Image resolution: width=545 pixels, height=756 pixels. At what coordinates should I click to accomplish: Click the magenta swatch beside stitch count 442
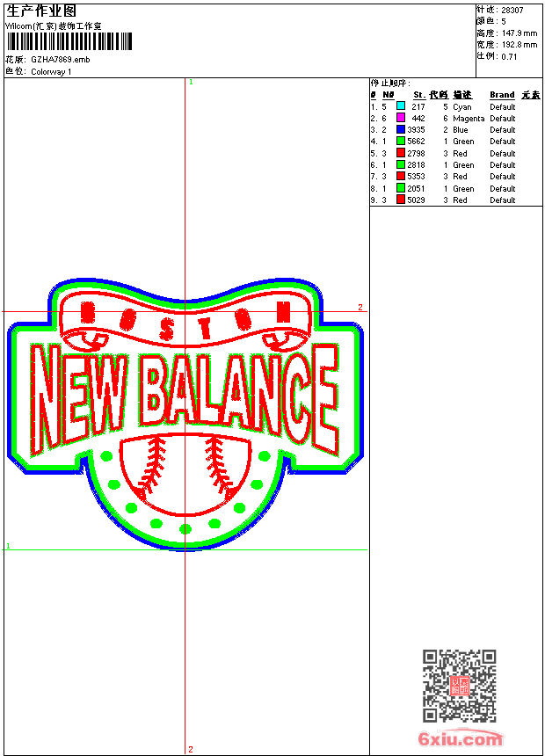click(400, 118)
